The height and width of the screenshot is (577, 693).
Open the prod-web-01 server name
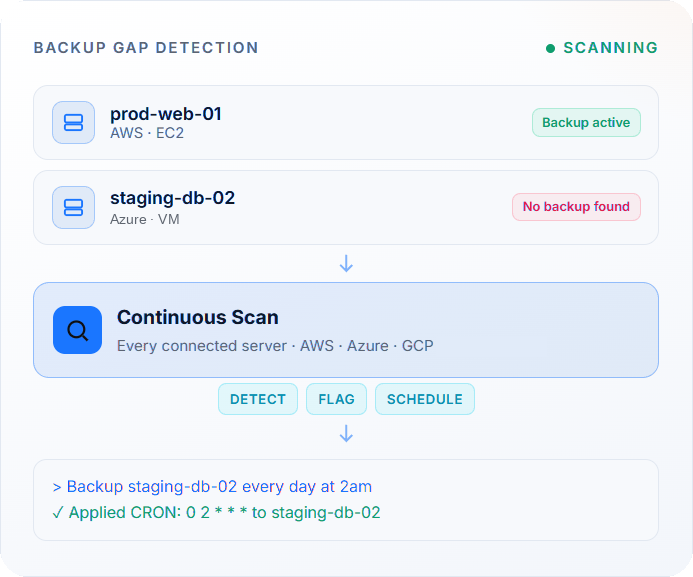click(x=166, y=114)
